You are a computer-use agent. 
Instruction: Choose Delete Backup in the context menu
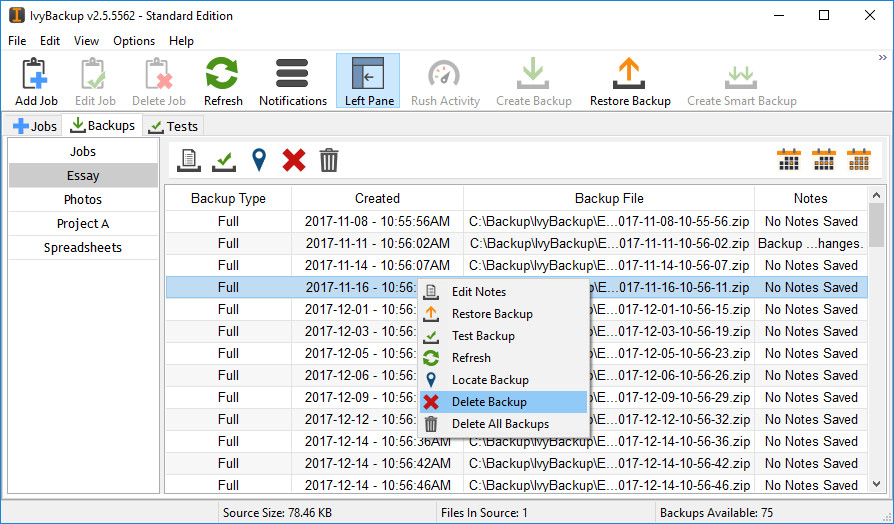(503, 402)
